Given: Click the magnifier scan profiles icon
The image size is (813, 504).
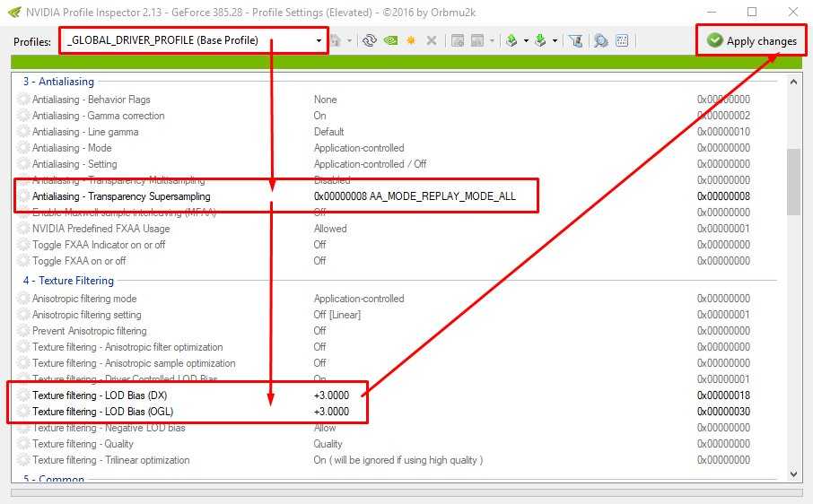Looking at the screenshot, I should click(600, 41).
